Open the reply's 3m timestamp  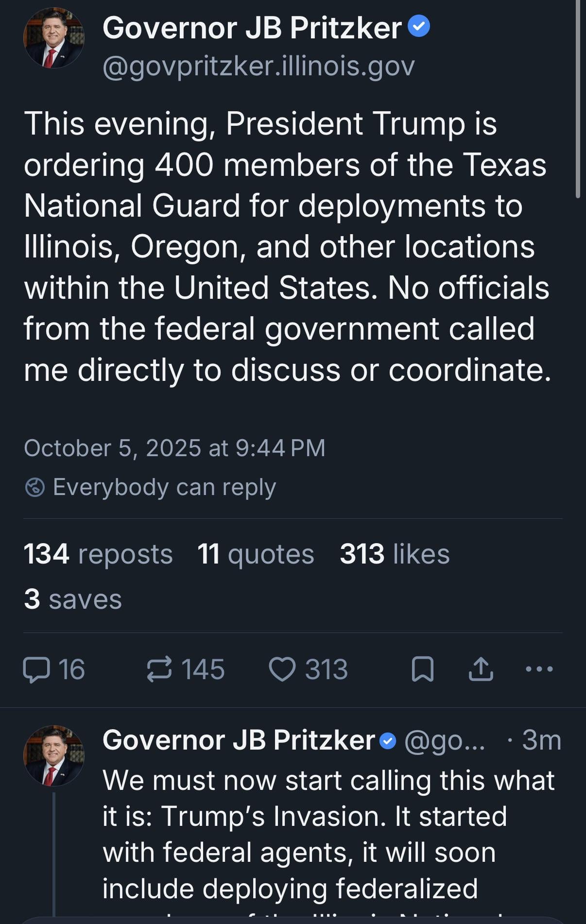tap(541, 740)
